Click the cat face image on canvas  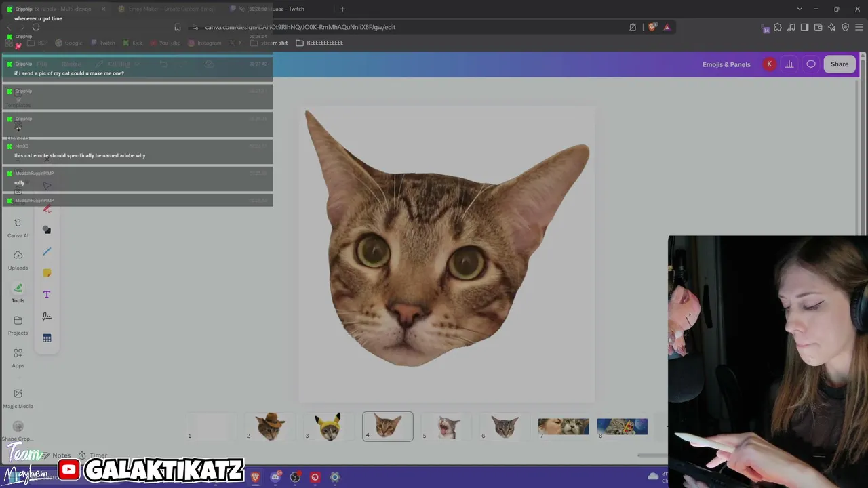(x=447, y=238)
